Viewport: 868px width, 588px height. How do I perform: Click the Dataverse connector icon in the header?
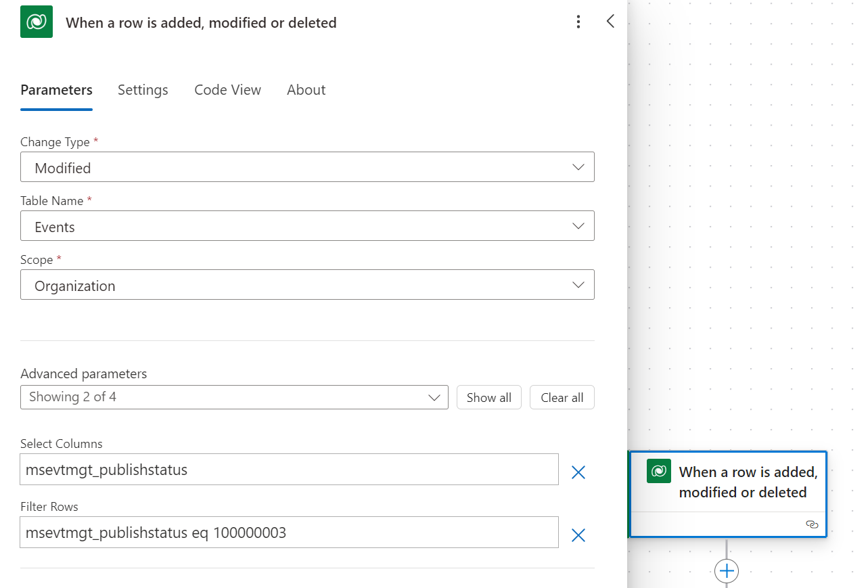pyautogui.click(x=36, y=21)
